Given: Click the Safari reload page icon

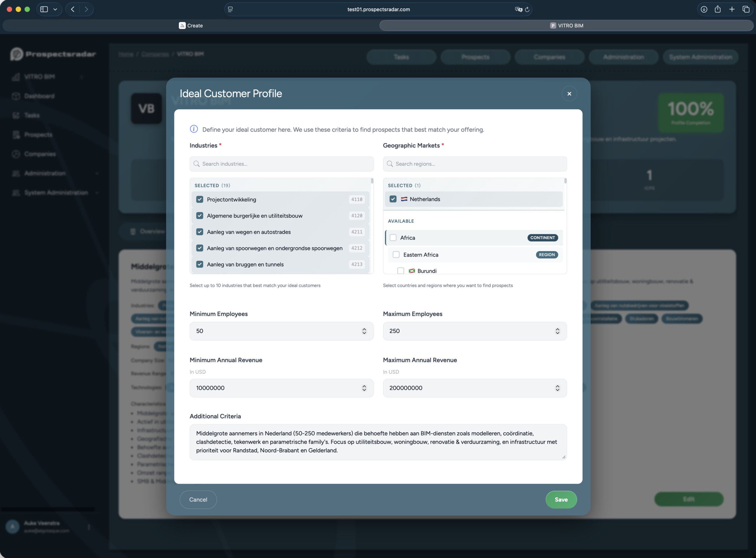Looking at the screenshot, I should pos(527,9).
